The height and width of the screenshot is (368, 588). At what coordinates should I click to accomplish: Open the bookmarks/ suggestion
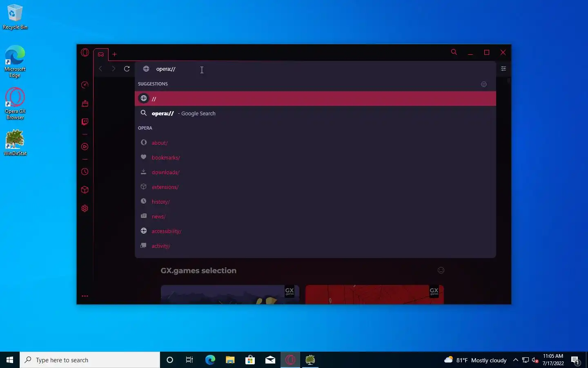(315, 157)
